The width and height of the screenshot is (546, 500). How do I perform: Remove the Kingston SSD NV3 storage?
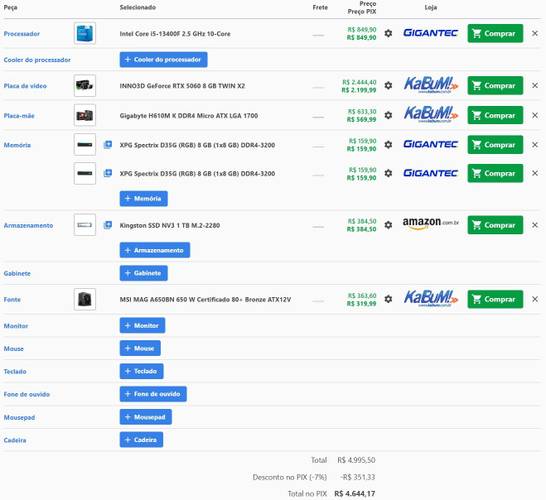point(535,225)
